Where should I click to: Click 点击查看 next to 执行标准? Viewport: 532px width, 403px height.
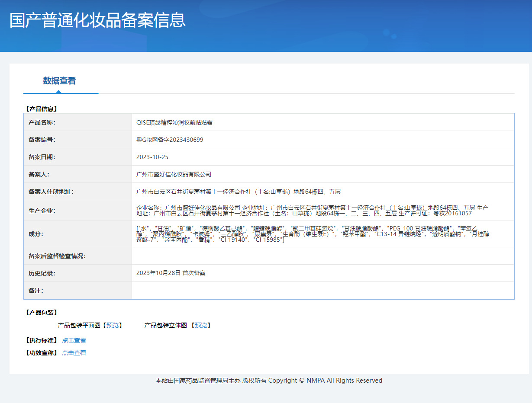click(x=74, y=340)
